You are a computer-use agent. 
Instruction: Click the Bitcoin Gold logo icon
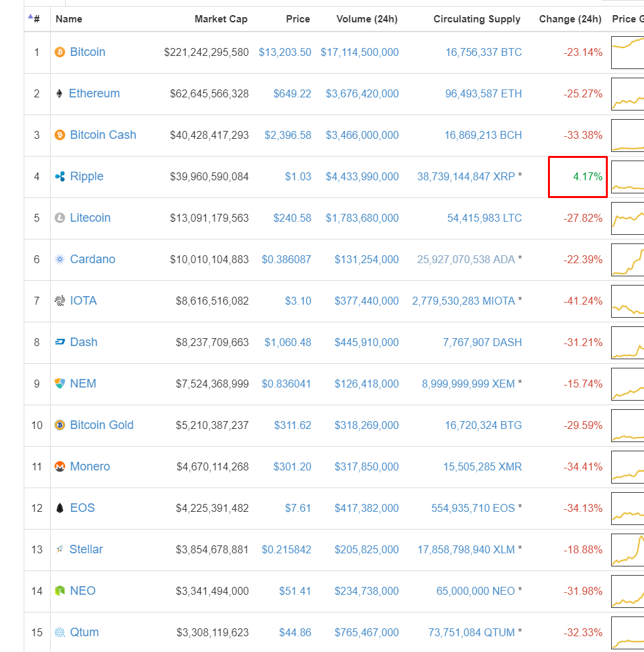coord(60,425)
